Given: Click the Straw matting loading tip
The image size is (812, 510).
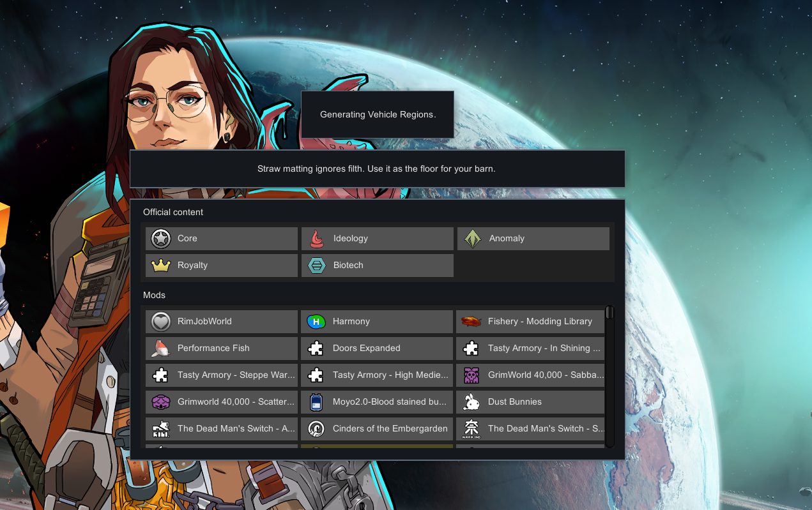Looking at the screenshot, I should click(x=376, y=169).
